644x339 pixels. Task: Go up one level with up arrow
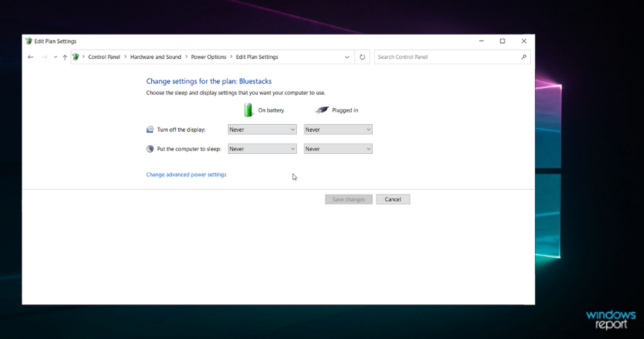pyautogui.click(x=65, y=57)
